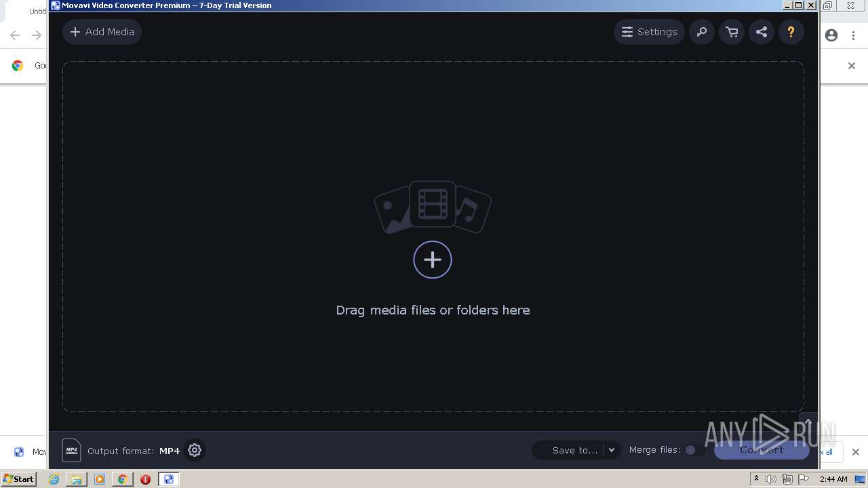
Task: Show hidden tray icons arrow
Action: tap(756, 479)
